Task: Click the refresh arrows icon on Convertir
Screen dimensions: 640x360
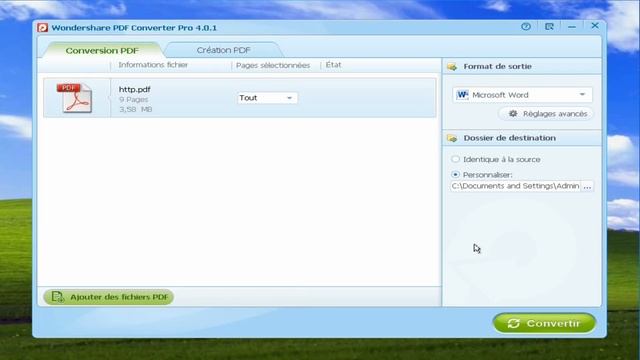Action: pyautogui.click(x=513, y=323)
